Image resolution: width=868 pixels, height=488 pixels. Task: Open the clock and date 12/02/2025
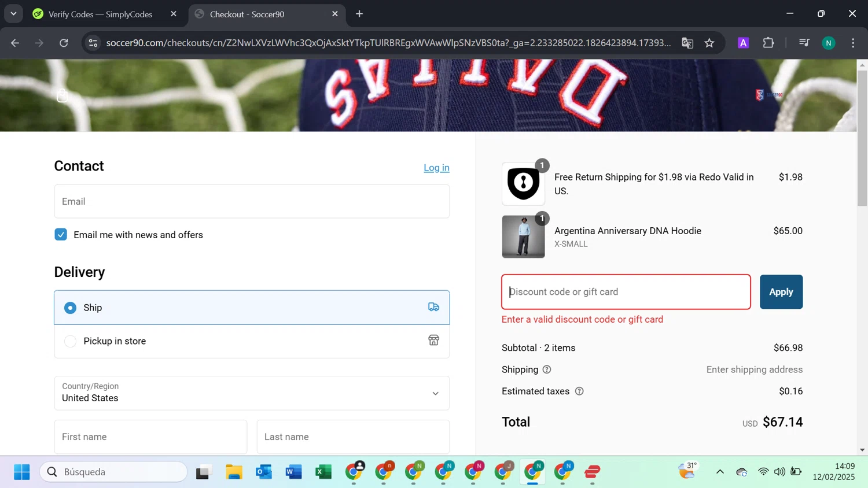point(834,472)
